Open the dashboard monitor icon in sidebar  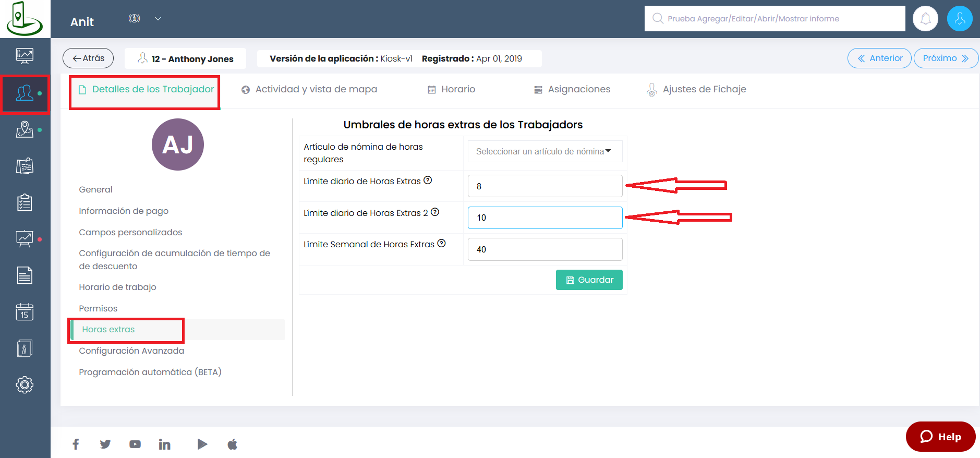coord(25,56)
